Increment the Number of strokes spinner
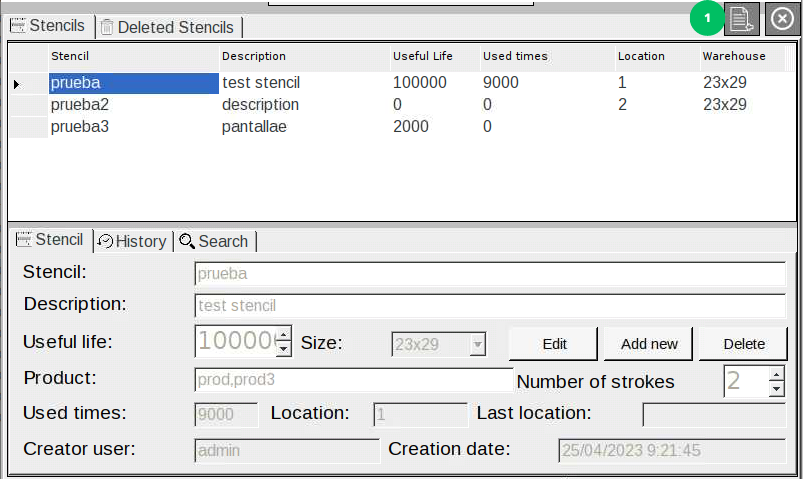 (x=777, y=374)
